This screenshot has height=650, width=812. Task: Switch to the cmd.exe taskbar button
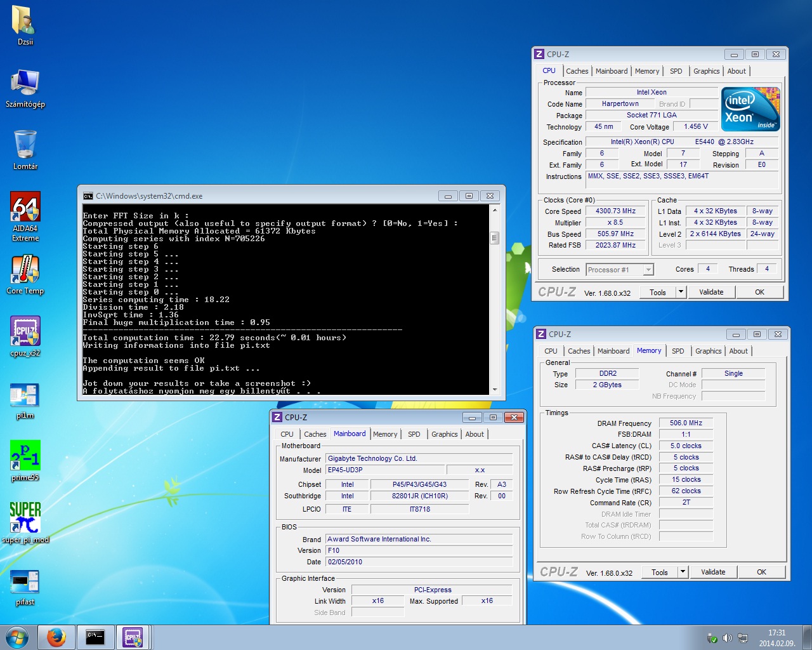coord(95,637)
